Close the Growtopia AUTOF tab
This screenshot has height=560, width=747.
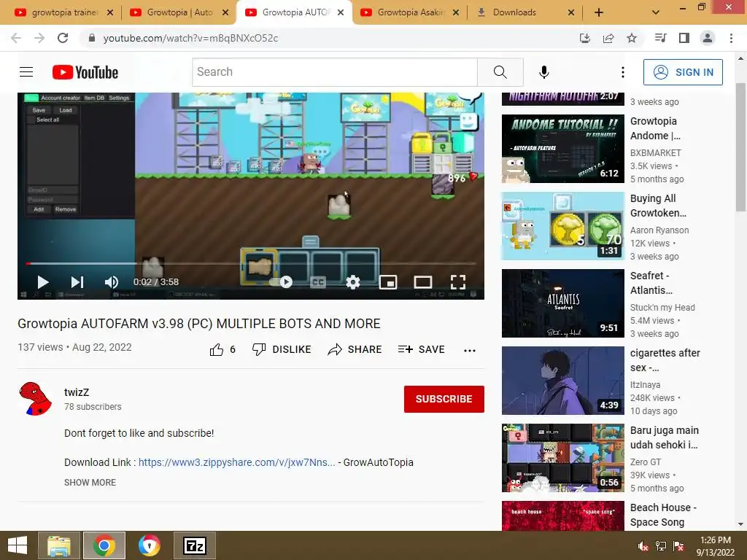tap(341, 12)
